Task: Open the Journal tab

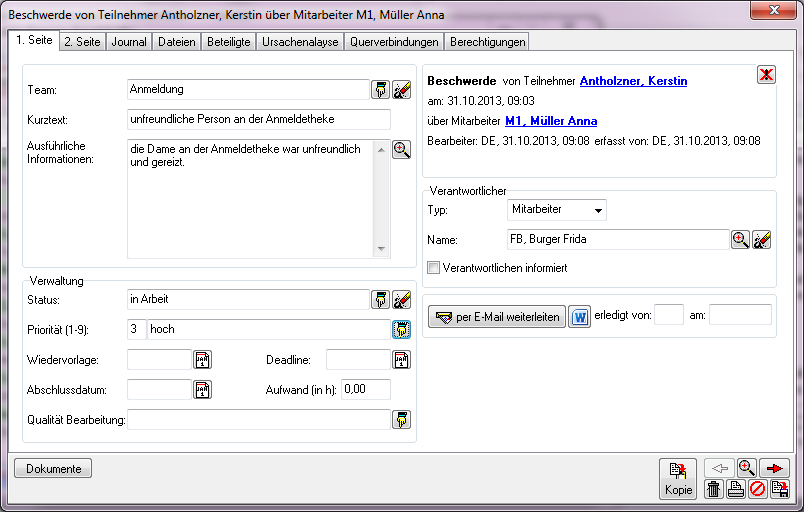Action: tap(129, 42)
